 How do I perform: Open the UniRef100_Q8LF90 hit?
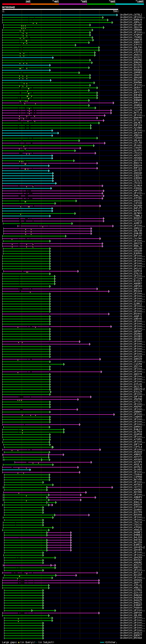[131, 48]
